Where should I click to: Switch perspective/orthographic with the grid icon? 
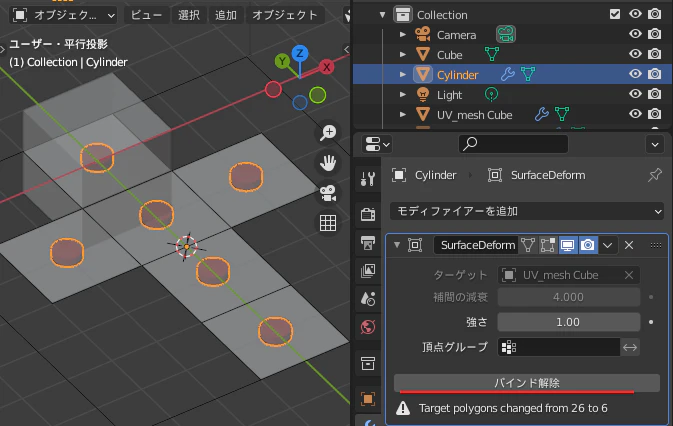(328, 223)
